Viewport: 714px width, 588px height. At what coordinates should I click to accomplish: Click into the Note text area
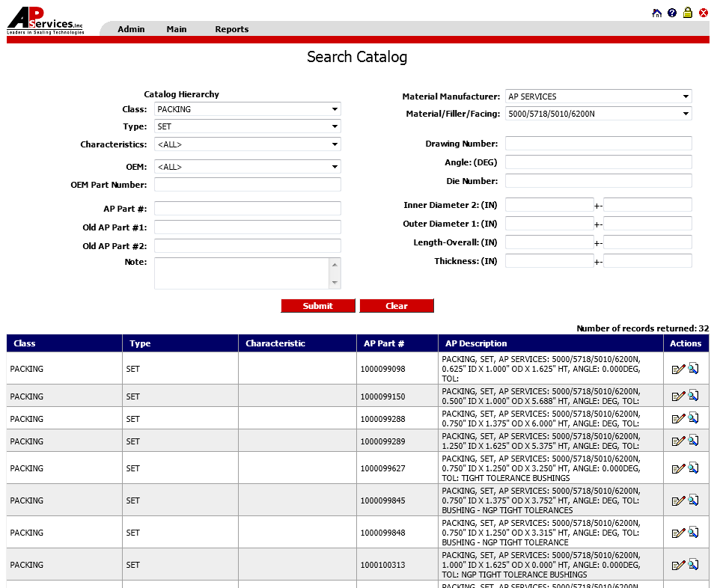coord(242,274)
